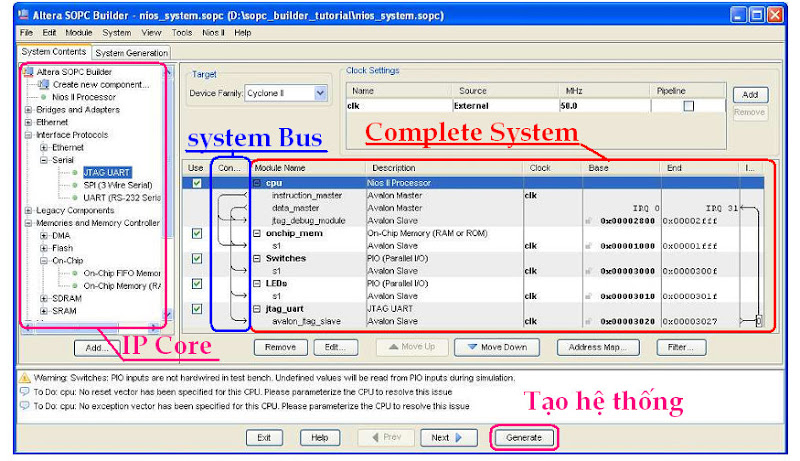This screenshot has width=800, height=461.
Task: Click the lock icon beside base 0x00003000
Action: pyautogui.click(x=589, y=271)
